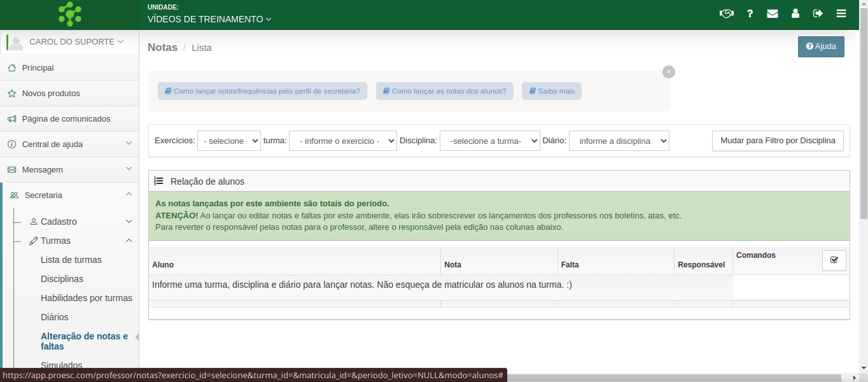Click the Proesc logo in header

coord(69,14)
